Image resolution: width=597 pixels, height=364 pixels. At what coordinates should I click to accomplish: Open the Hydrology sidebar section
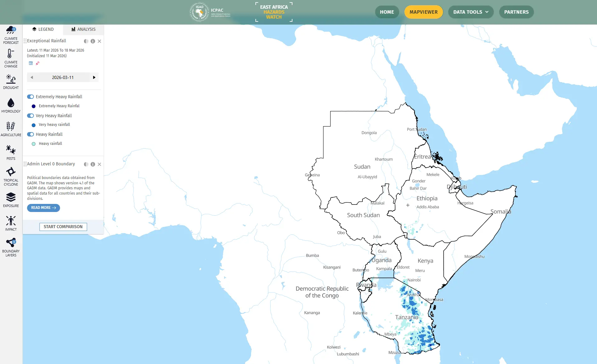(11, 105)
